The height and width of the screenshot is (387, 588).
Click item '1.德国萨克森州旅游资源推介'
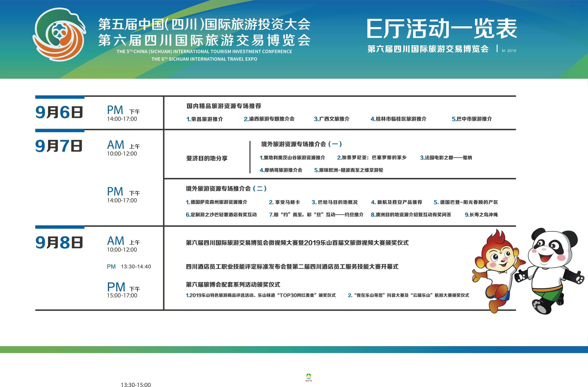[x=216, y=202]
